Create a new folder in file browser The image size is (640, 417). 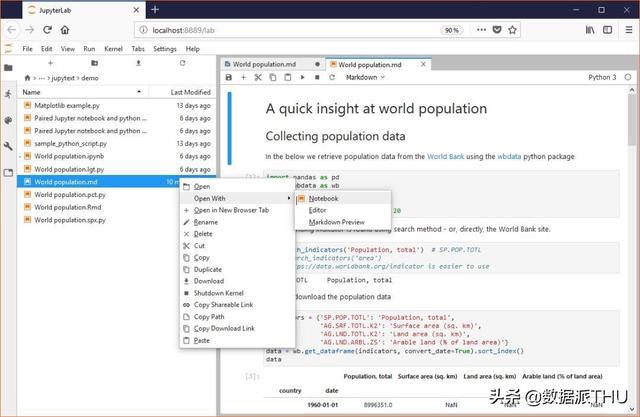(94, 63)
